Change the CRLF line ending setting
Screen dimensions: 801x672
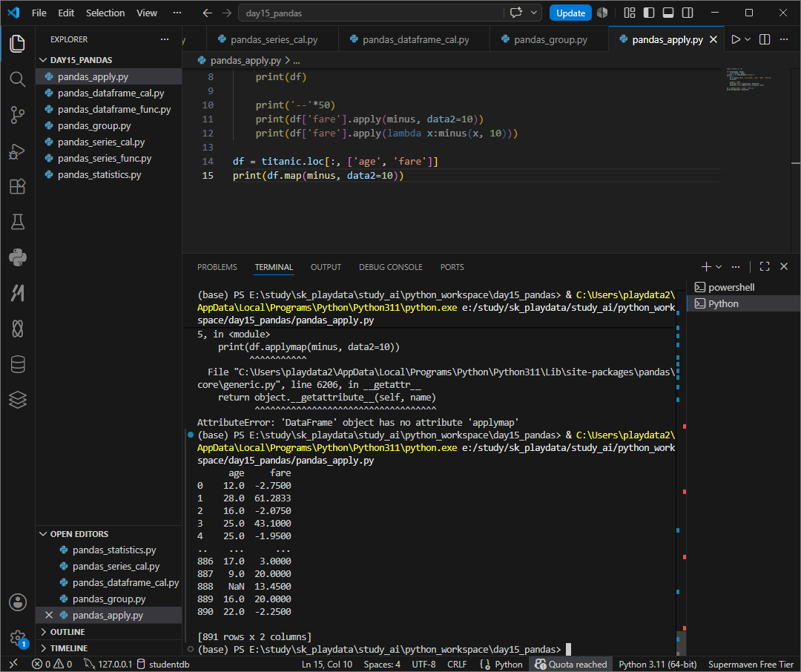457,665
